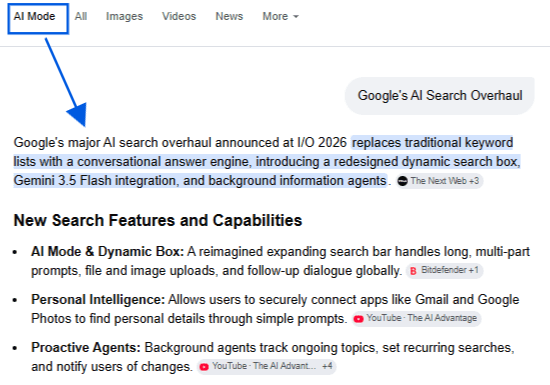The height and width of the screenshot is (385, 550).
Task: Click YouTube icon beside Photos personal details text
Action: pos(358,319)
